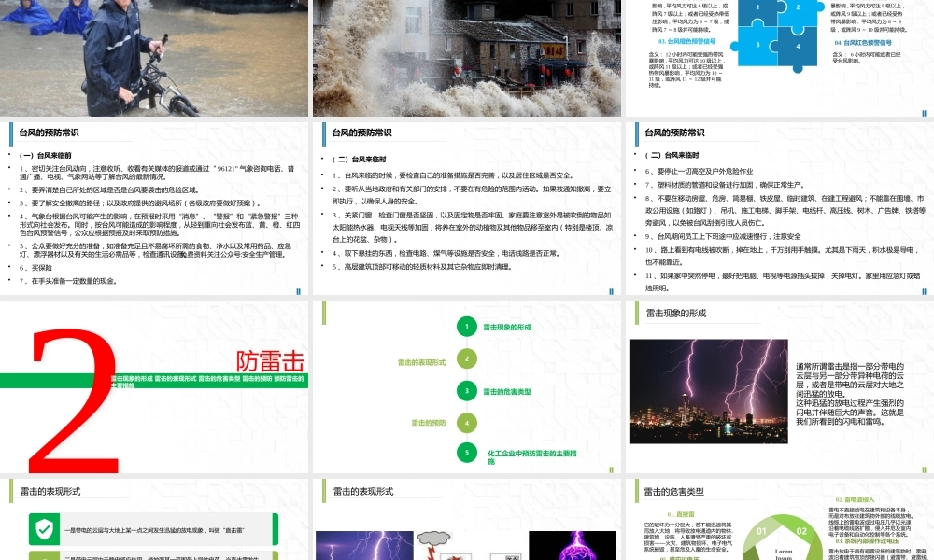Click the paragraph starting '通常所谓雷击是指'
Viewport: 934px width, 560px height.
click(x=850, y=394)
